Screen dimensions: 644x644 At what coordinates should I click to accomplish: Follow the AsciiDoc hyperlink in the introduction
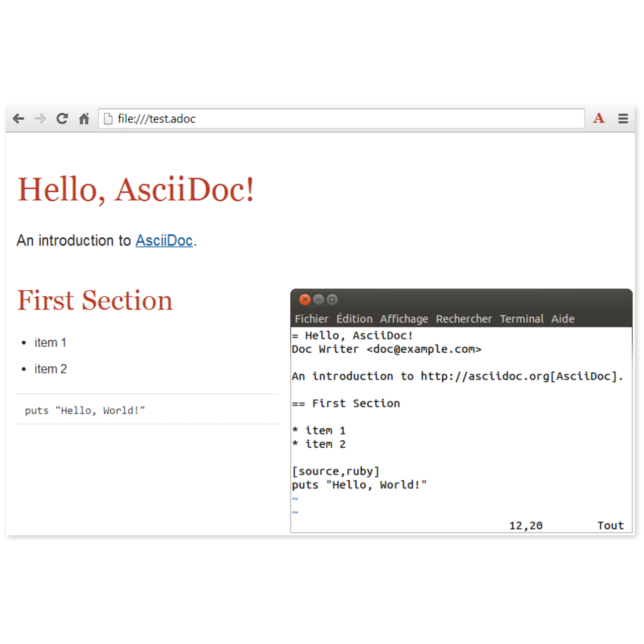pos(164,240)
